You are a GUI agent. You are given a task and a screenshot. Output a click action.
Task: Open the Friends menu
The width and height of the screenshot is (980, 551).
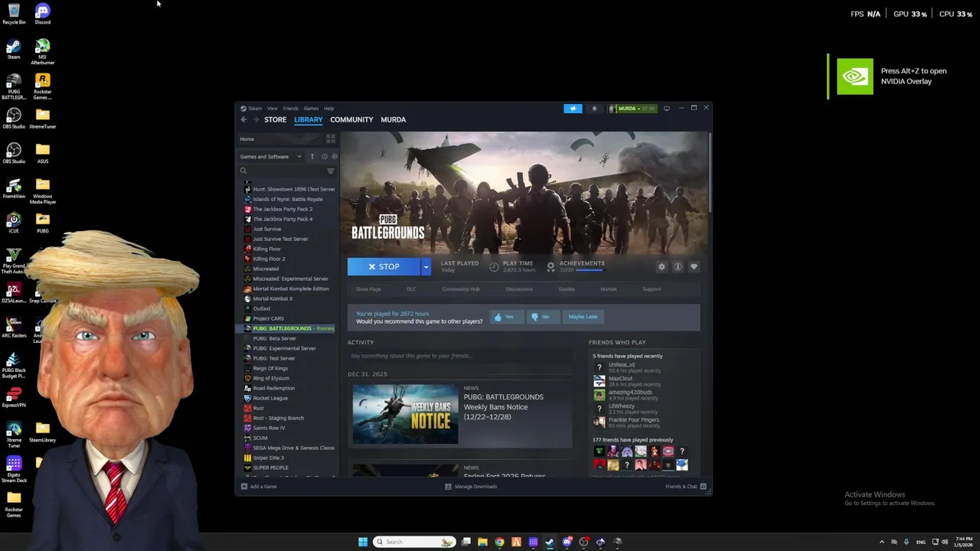click(291, 109)
